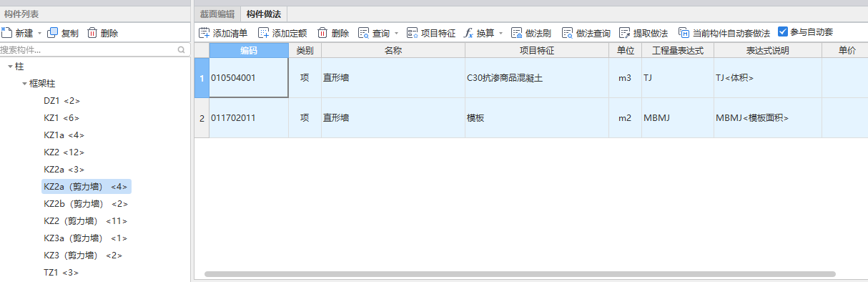Viewport: 868px width, 282px height.
Task: Click the 提取做法 button label
Action: pos(651,33)
